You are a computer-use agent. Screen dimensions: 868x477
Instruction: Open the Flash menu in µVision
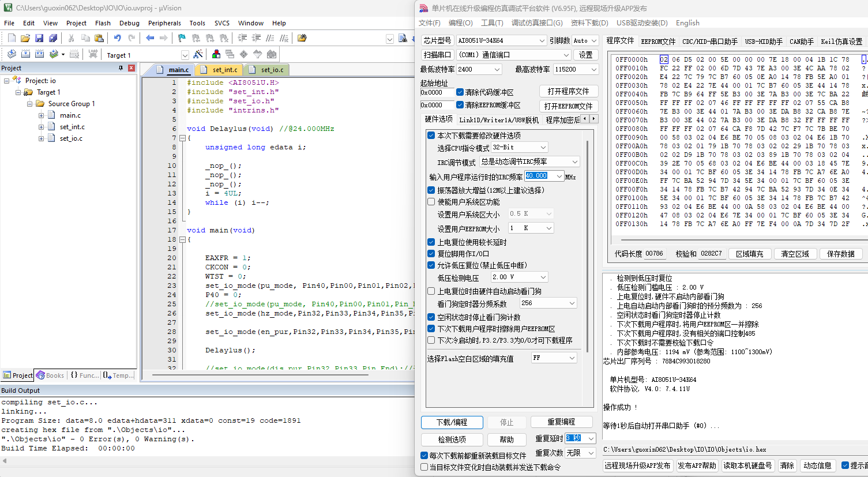pyautogui.click(x=103, y=23)
